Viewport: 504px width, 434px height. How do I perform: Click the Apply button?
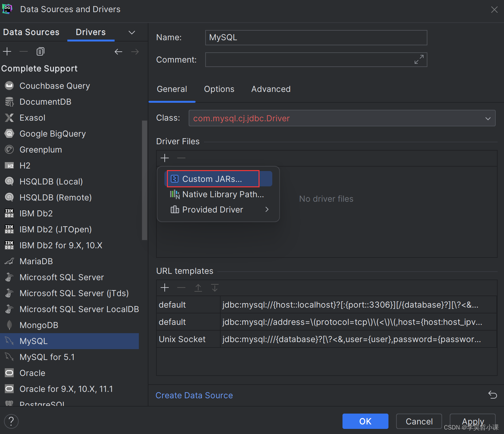(x=473, y=421)
